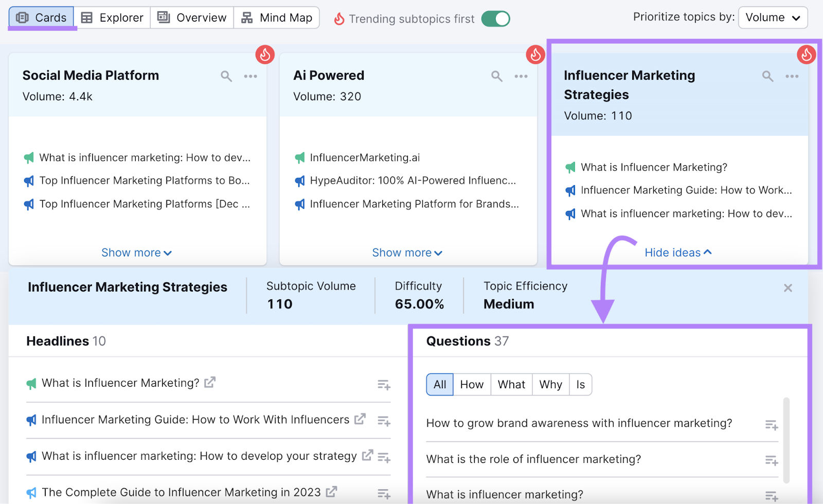Switch to the Mind Map tab
Image resolution: width=823 pixels, height=504 pixels.
coord(277,17)
